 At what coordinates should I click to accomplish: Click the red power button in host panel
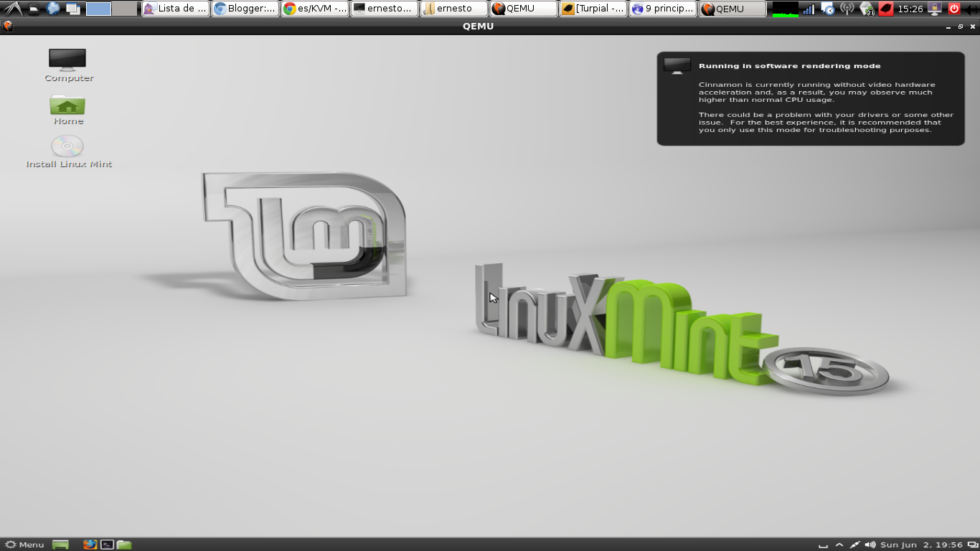point(953,9)
